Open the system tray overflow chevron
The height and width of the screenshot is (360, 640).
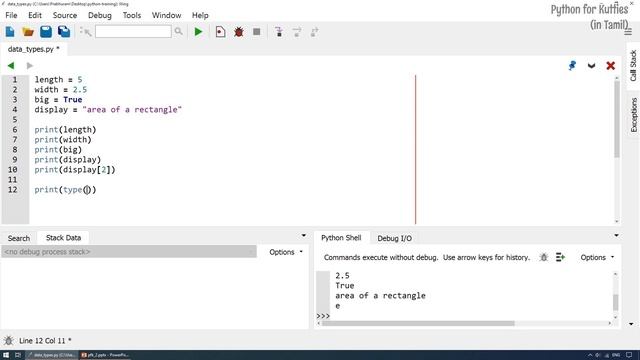[x=590, y=356]
